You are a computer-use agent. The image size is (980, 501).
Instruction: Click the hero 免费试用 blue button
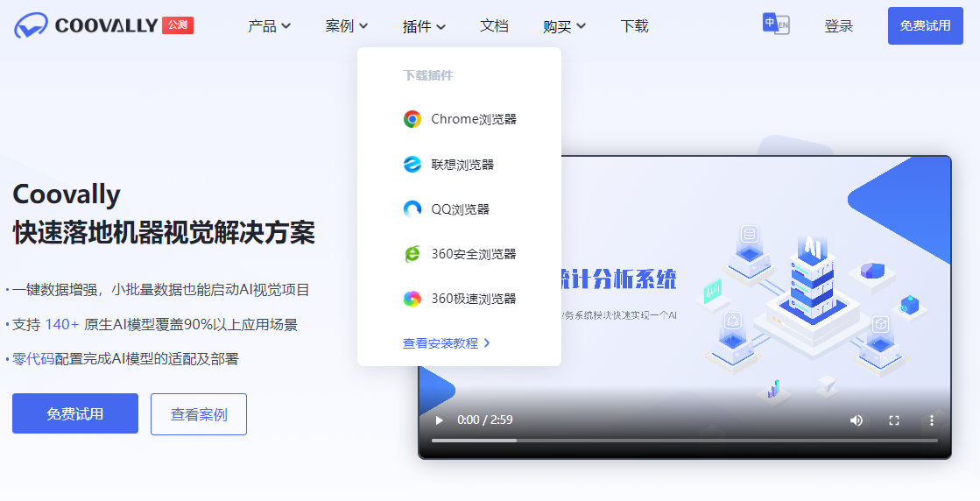coord(75,413)
